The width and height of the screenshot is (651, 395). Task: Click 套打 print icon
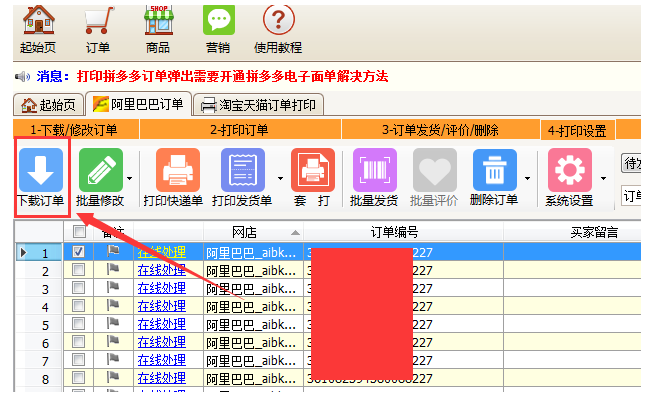[x=313, y=170]
